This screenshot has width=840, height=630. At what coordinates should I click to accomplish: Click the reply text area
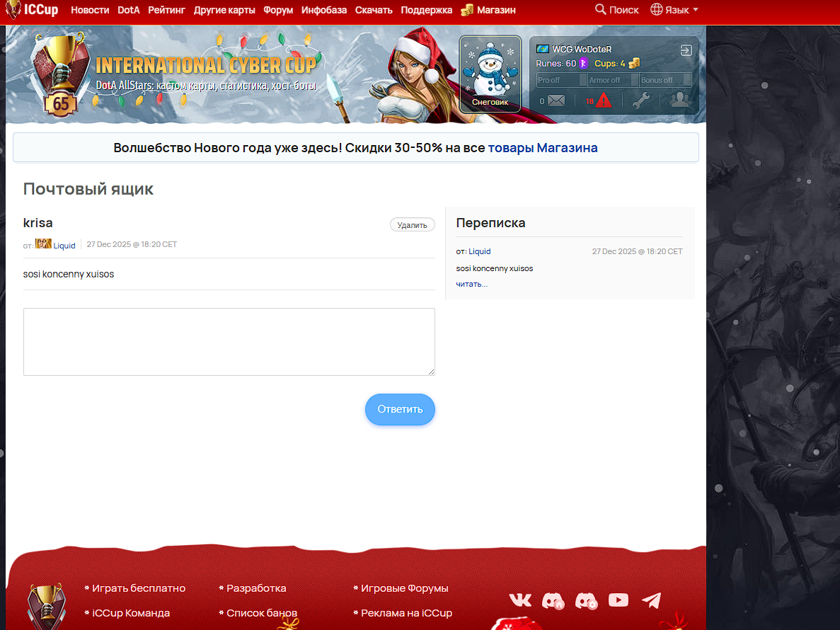tap(229, 342)
